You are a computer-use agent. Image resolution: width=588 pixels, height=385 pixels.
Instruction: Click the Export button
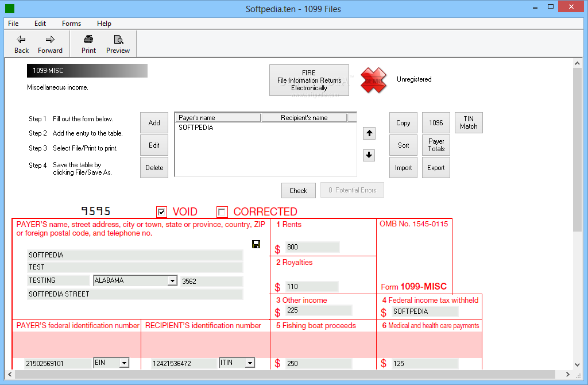click(436, 168)
